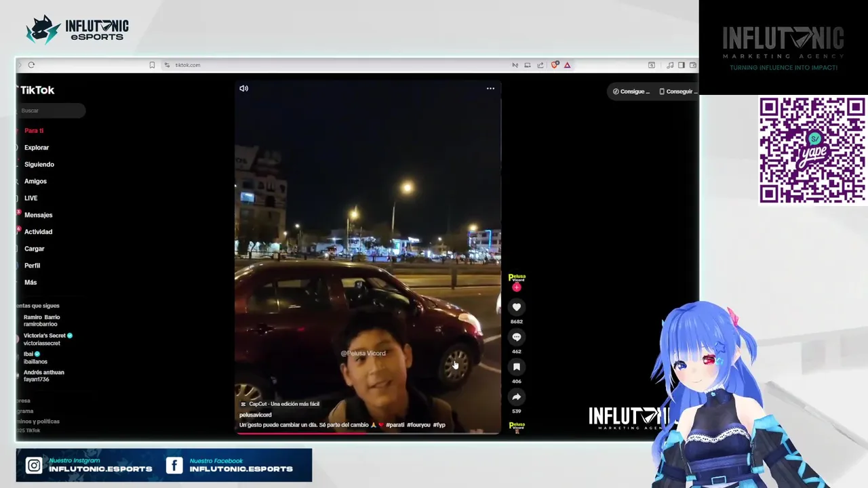The width and height of the screenshot is (868, 488).
Task: Click the tiktok.com address bar
Action: (x=188, y=65)
